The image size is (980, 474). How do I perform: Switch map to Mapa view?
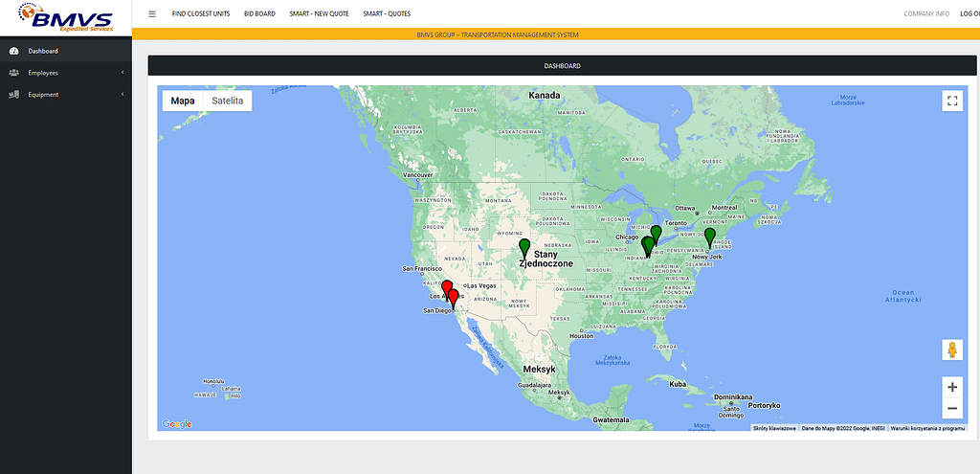[183, 101]
